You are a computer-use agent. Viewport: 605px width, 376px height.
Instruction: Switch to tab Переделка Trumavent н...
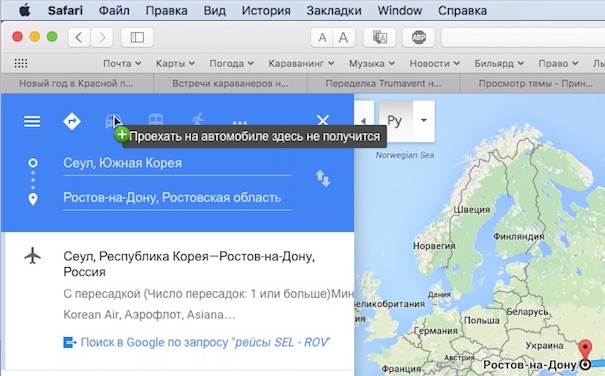pyautogui.click(x=383, y=83)
